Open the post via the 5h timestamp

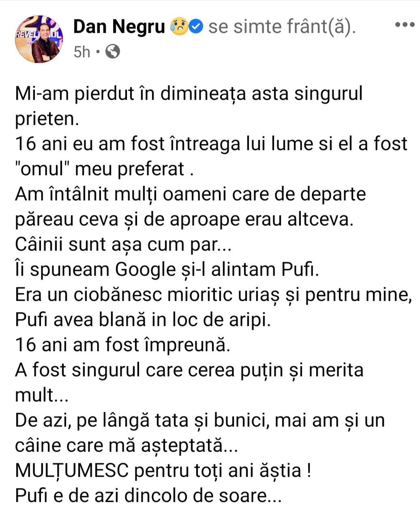point(82,52)
